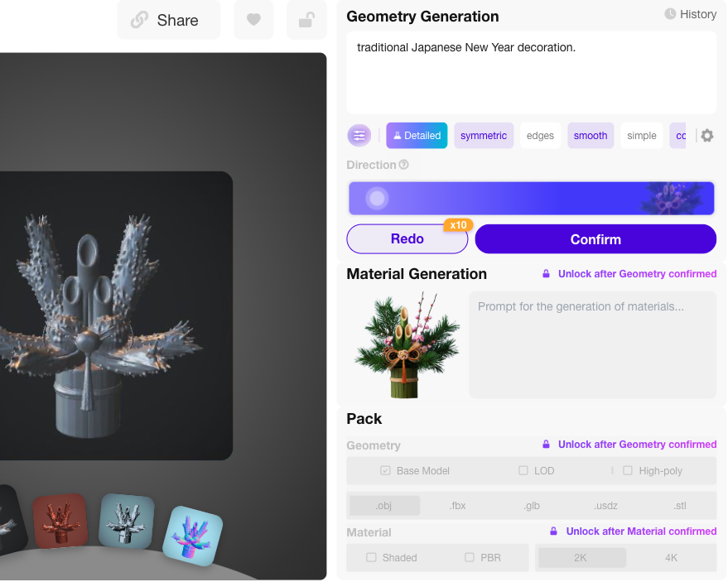Toggle the smooth style tag
728x582 pixels.
(591, 136)
